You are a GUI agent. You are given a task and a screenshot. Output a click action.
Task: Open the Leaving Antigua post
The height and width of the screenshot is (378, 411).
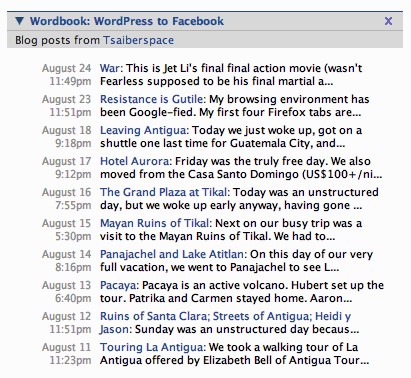click(x=143, y=130)
